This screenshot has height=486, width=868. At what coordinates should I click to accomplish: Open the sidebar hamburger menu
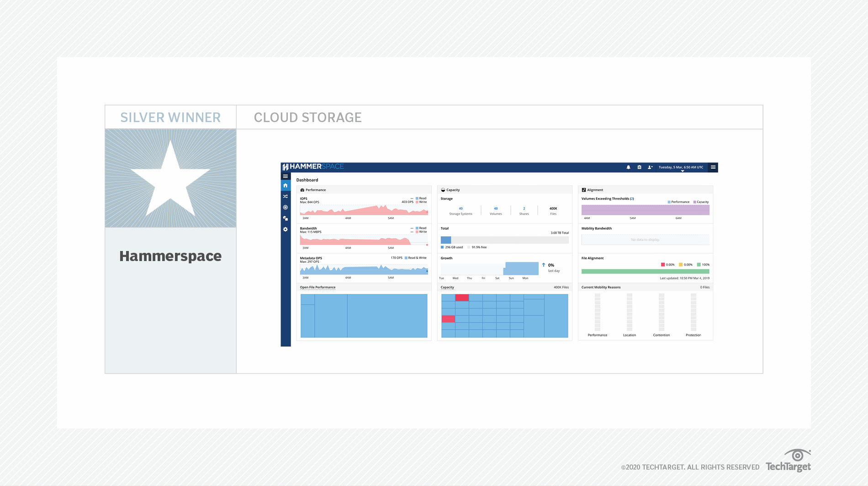(286, 176)
